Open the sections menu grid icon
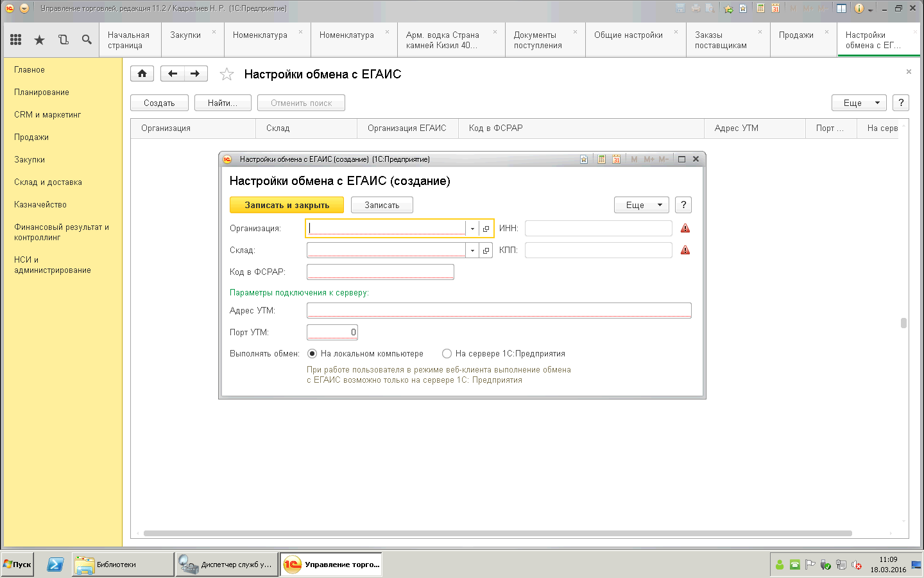This screenshot has height=578, width=924. 16,40
